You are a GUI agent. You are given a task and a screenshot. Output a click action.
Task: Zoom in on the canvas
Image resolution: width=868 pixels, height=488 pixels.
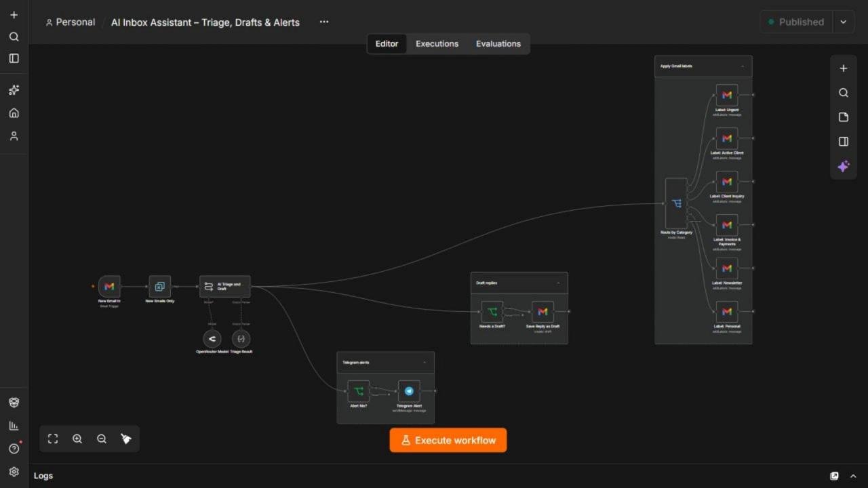77,439
